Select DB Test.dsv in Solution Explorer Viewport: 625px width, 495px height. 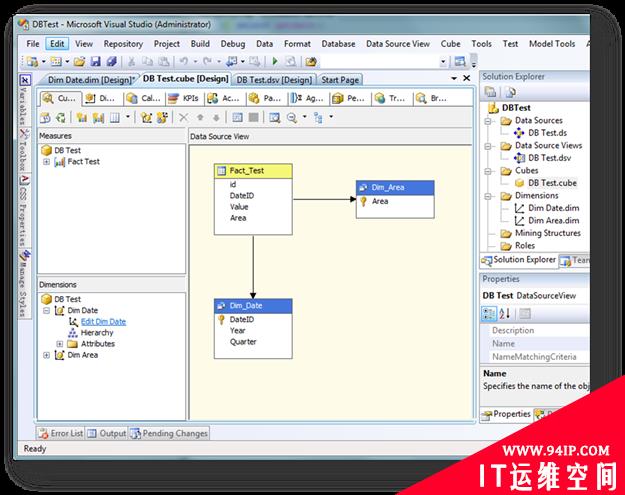549,158
